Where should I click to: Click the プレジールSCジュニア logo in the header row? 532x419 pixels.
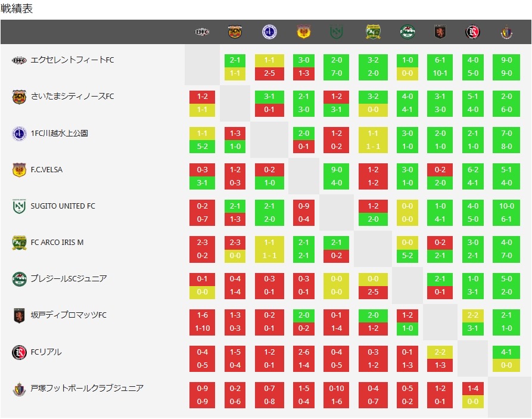pos(407,32)
